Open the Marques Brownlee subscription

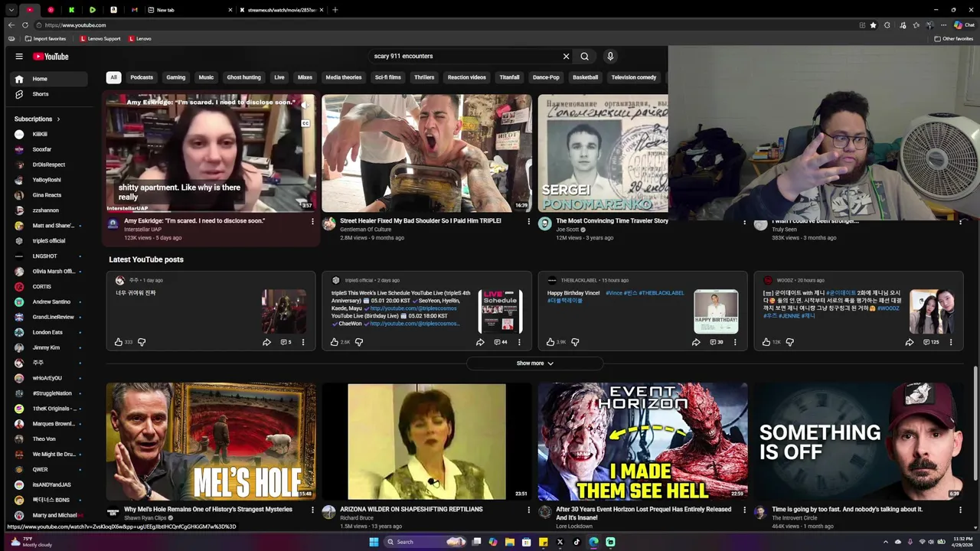click(x=49, y=423)
